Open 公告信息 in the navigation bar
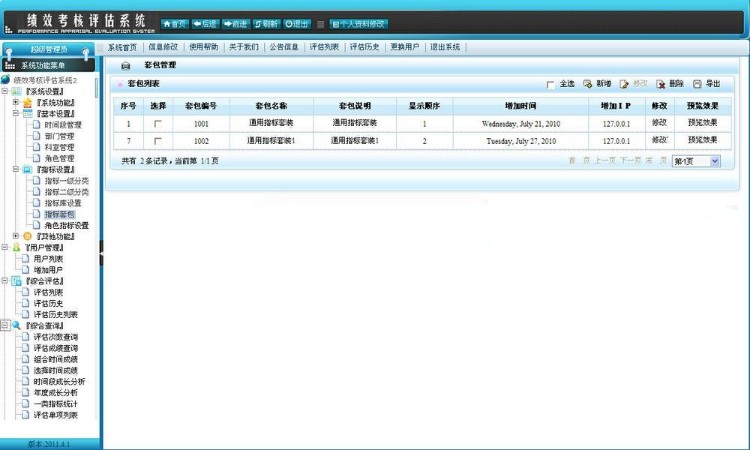Screen dimensions: 750x450 (x=284, y=47)
